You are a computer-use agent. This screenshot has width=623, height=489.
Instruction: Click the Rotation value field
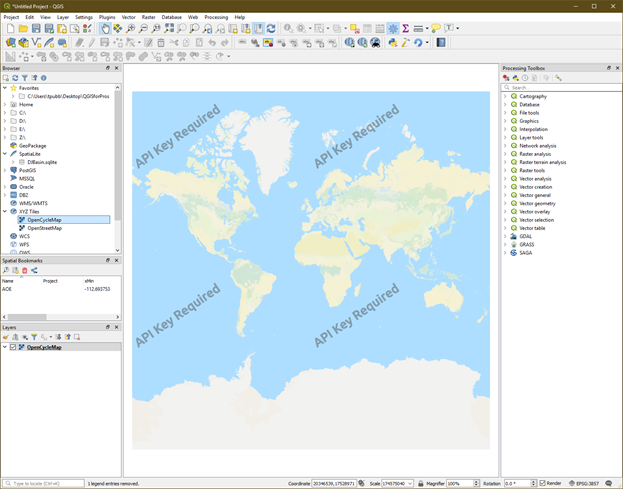tap(520, 483)
